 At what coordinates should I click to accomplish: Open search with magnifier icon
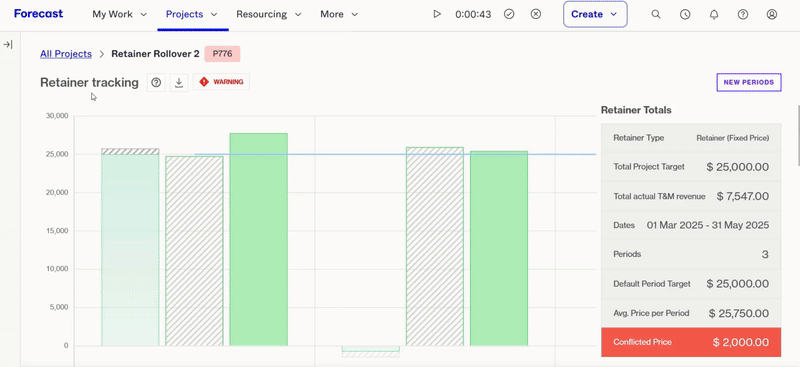[656, 14]
